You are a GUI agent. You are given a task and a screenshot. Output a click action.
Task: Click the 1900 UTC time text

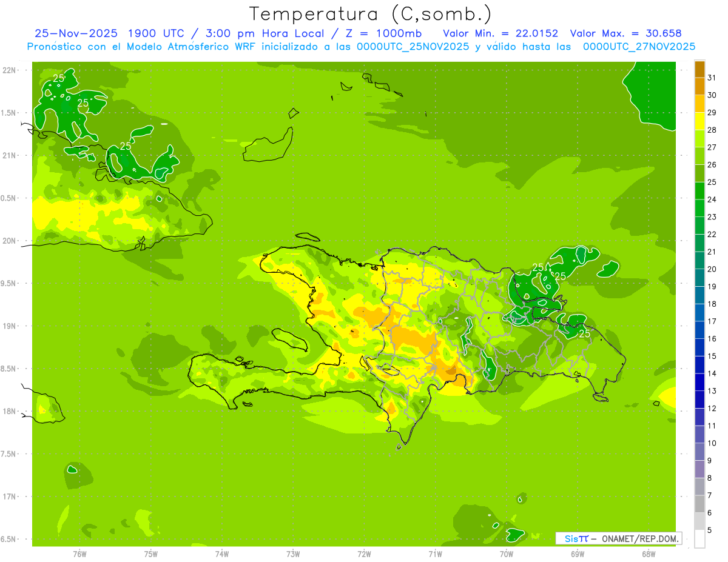[155, 33]
